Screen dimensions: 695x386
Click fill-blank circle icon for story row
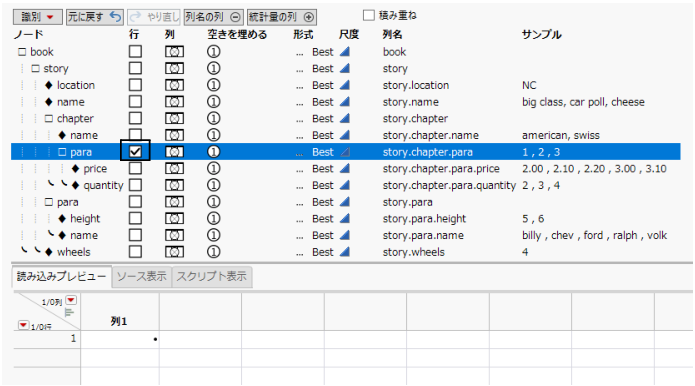(x=213, y=68)
